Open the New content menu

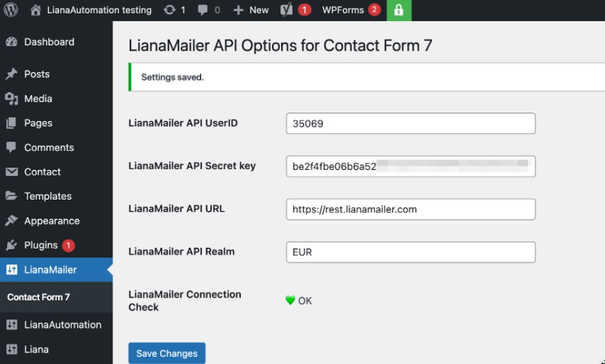point(259,10)
